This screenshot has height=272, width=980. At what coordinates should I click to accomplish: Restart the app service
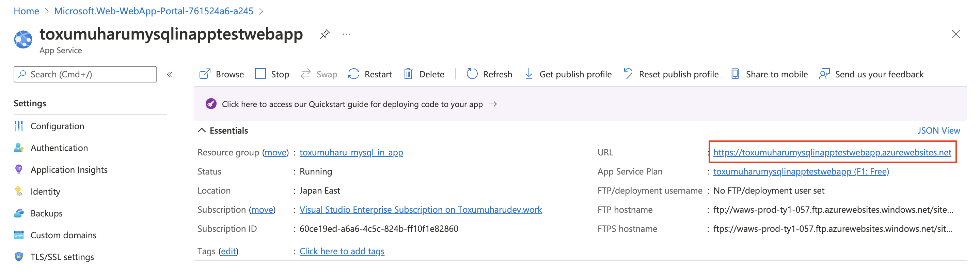370,74
